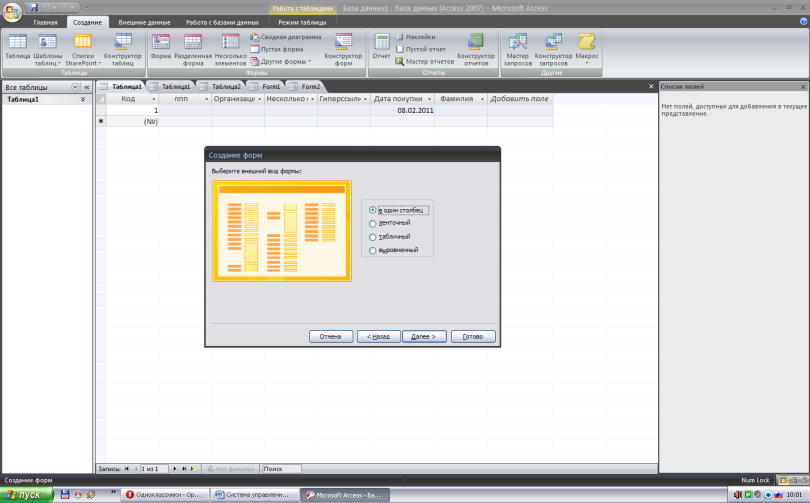Image resolution: width=810 pixels, height=503 pixels.
Task: Select "выровненный" layout option
Action: click(372, 250)
